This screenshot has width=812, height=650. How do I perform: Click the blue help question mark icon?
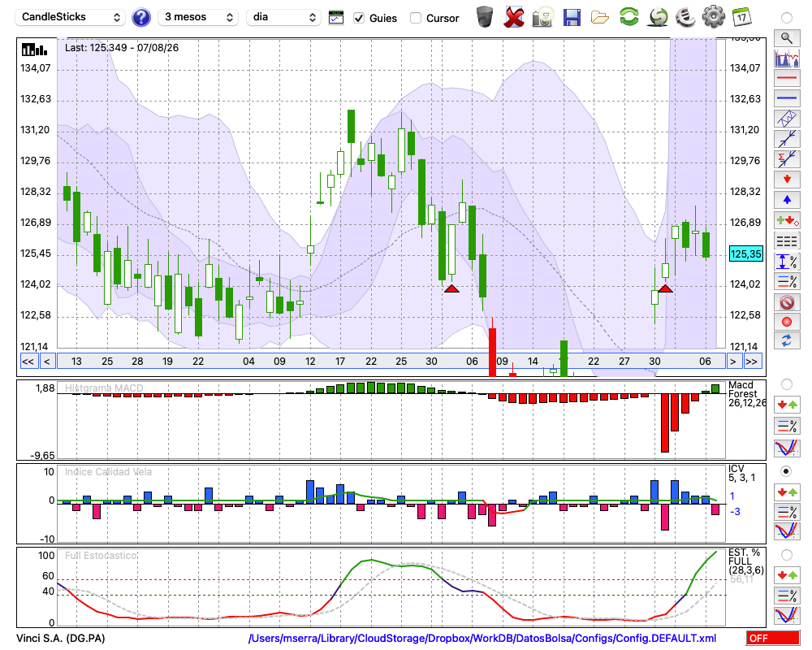[141, 17]
